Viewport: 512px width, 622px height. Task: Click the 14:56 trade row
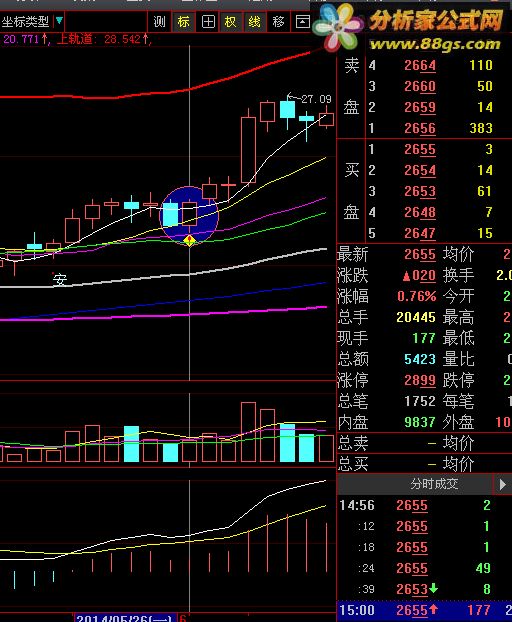pos(424,506)
